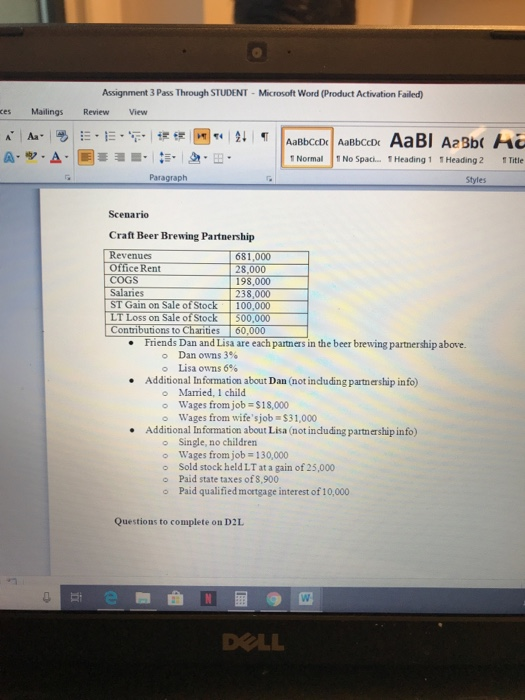Click the '500,000' LT Loss value cell

269,318
